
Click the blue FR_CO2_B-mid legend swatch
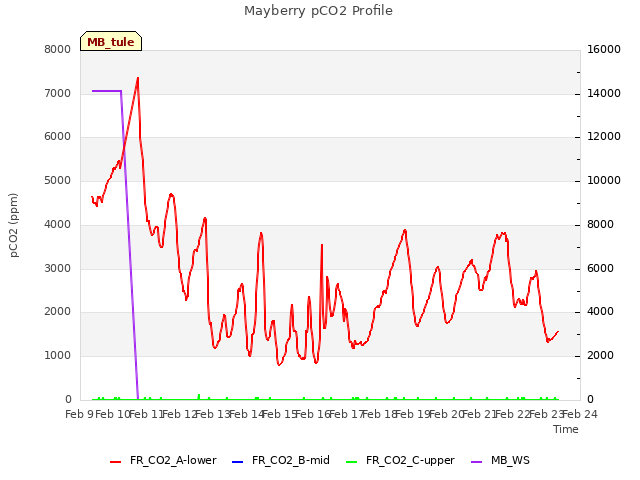point(237,462)
